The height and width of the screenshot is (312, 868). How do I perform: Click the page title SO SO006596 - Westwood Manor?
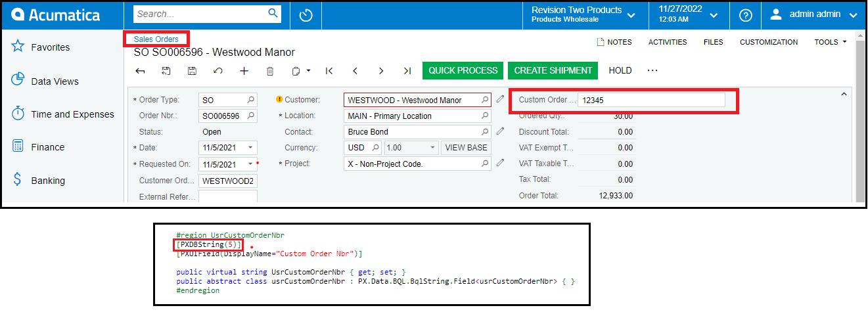(214, 53)
